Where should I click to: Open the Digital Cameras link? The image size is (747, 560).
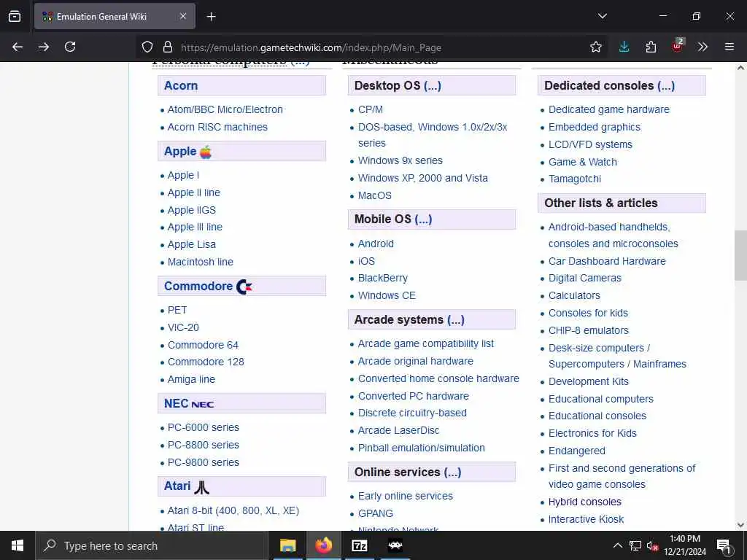tap(584, 278)
